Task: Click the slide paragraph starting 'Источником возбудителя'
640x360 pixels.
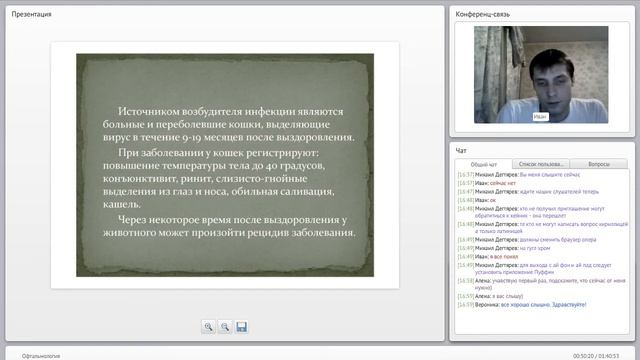Action: [229, 124]
